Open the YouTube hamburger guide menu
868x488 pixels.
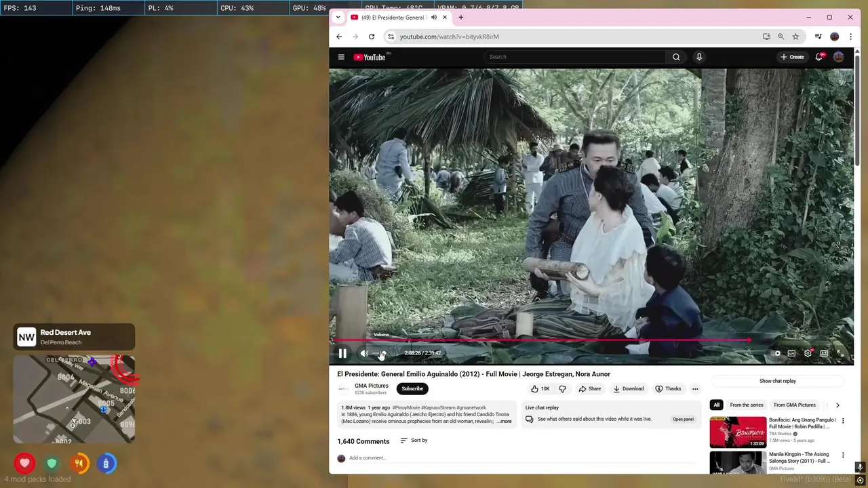coord(341,57)
